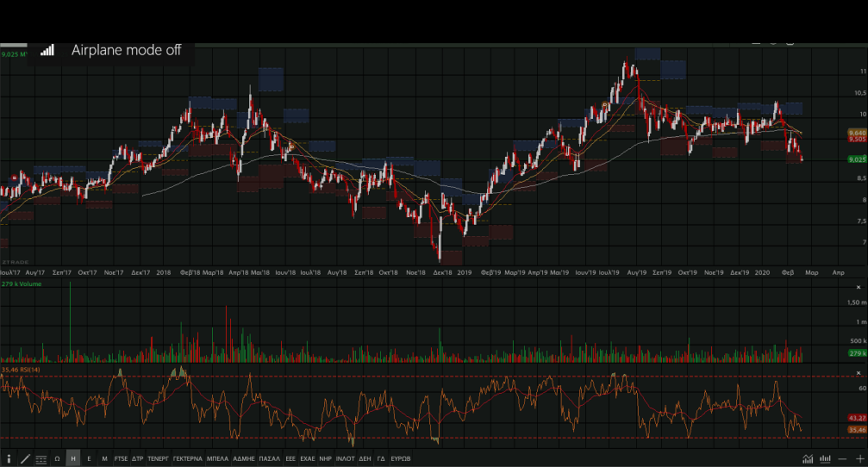868x467 pixels.
Task: Close the RSI(14) panel with x
Action: coord(858,371)
